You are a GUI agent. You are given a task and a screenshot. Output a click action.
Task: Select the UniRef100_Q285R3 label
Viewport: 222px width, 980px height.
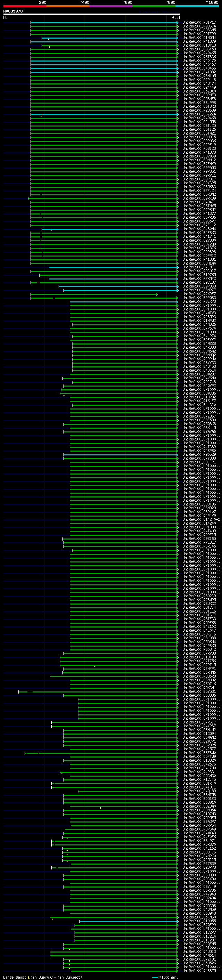point(199,317)
